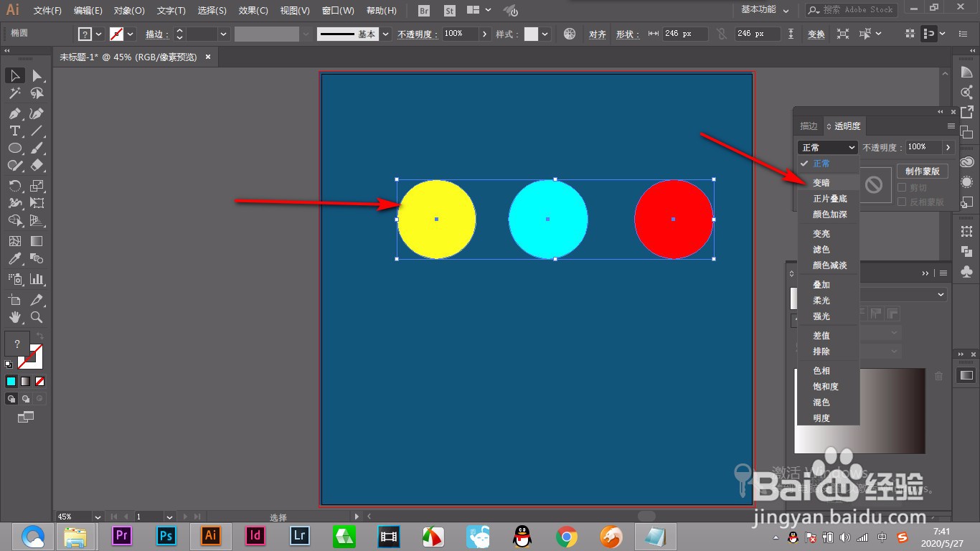Image resolution: width=980 pixels, height=551 pixels.
Task: Select the Direct Selection tool
Action: [37, 76]
